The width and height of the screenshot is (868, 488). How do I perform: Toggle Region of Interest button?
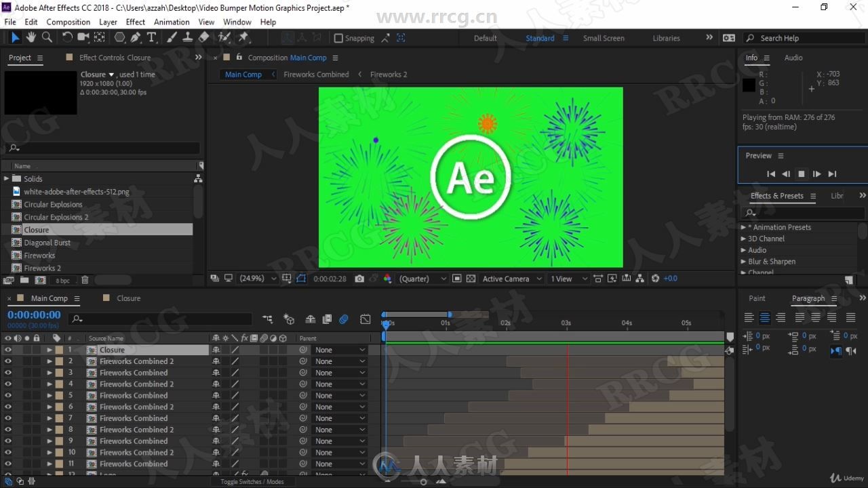click(x=457, y=279)
